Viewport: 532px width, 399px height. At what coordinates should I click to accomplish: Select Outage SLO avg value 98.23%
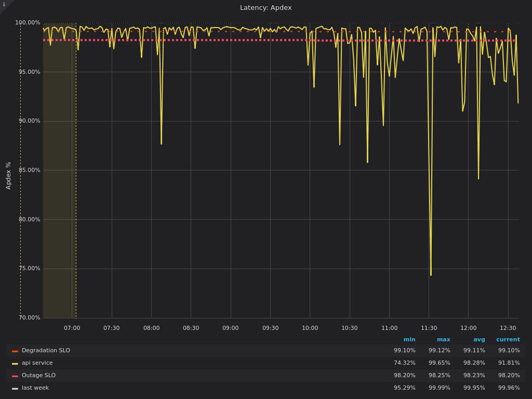point(474,375)
